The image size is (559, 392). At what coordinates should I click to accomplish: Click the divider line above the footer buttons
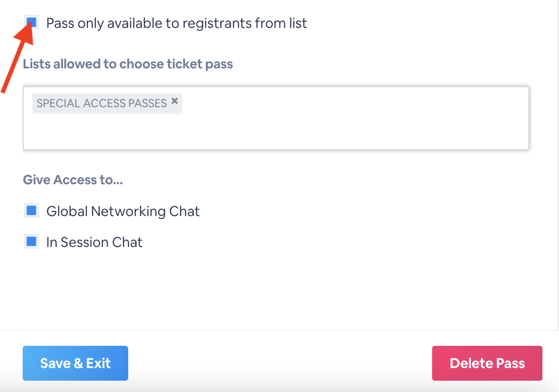(x=279, y=331)
